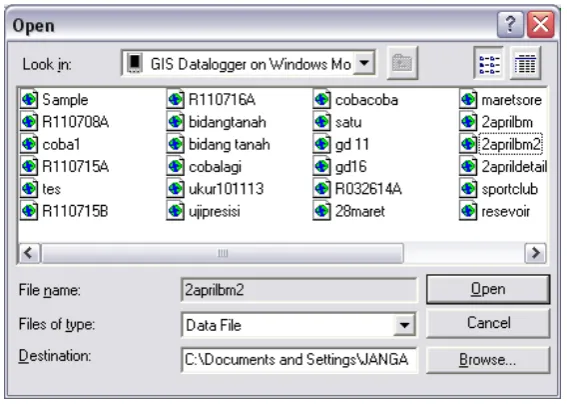Select the file name 'gd16'

[x=351, y=167]
